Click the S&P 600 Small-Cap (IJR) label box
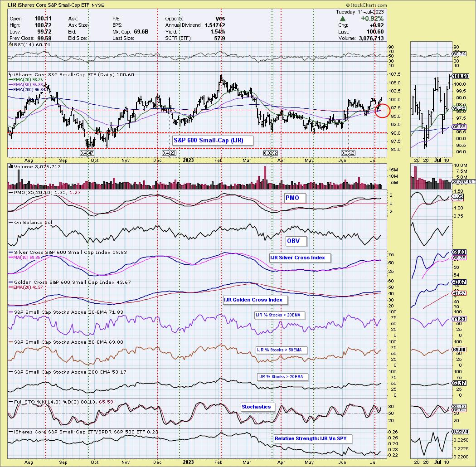This screenshot has height=467, width=476. (x=213, y=140)
